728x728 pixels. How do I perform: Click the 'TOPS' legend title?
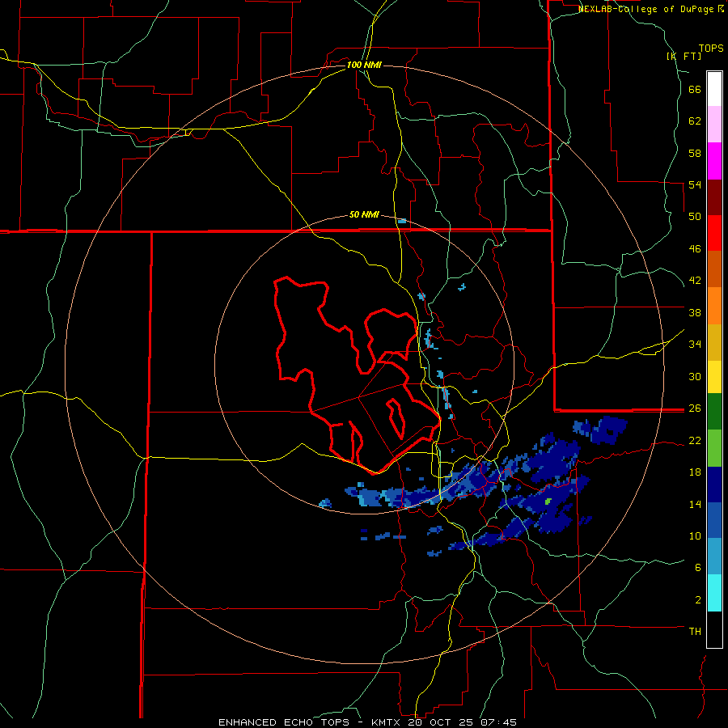click(x=711, y=49)
